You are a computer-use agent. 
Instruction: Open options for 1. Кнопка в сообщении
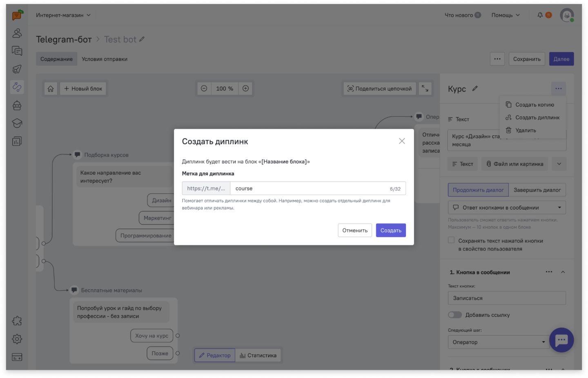549,272
